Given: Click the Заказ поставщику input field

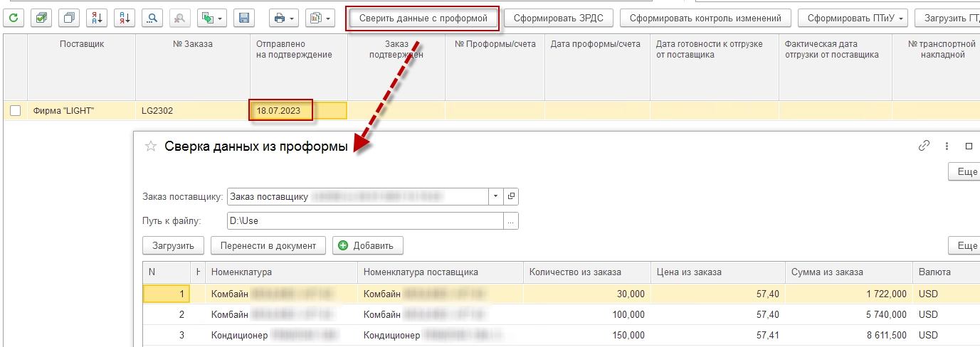Looking at the screenshot, I should tap(357, 197).
